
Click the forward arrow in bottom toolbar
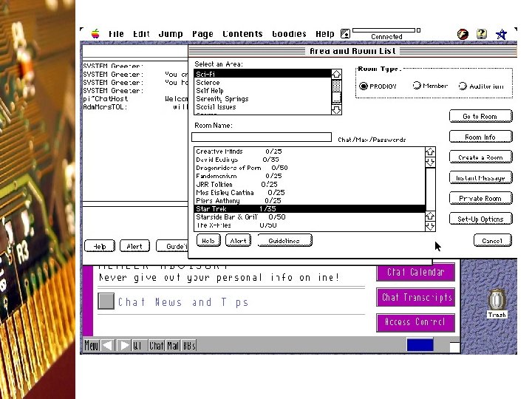(124, 345)
